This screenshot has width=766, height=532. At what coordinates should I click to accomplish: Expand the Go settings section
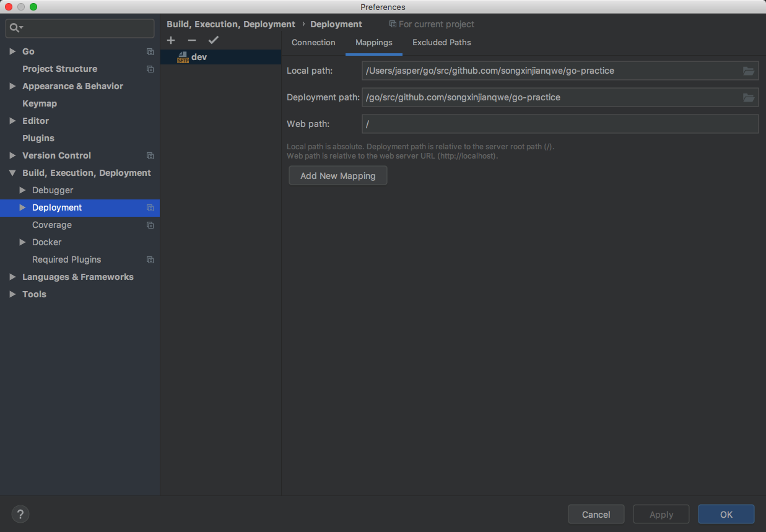[x=12, y=51]
